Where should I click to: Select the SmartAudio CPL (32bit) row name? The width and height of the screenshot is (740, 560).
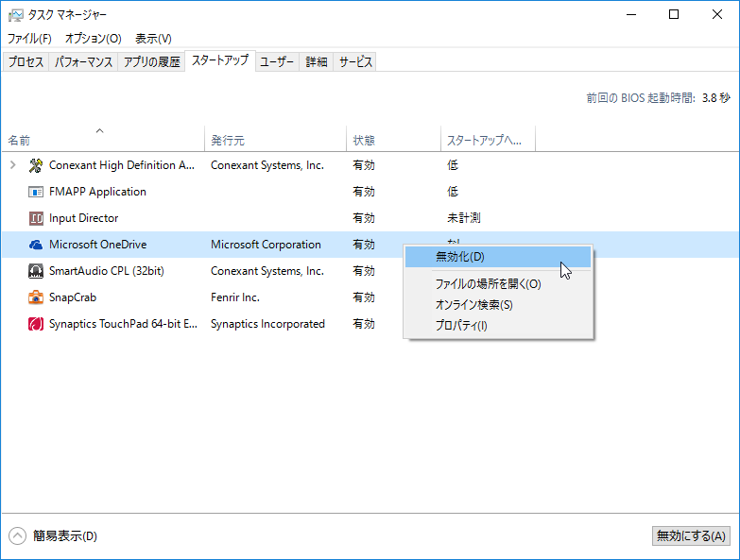click(x=107, y=271)
